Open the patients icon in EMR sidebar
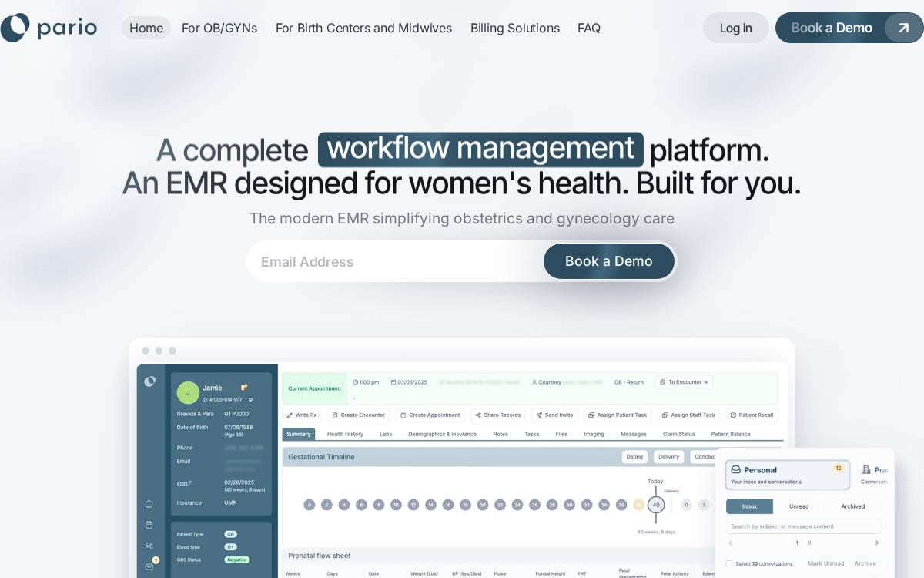This screenshot has width=924, height=578. (149, 546)
